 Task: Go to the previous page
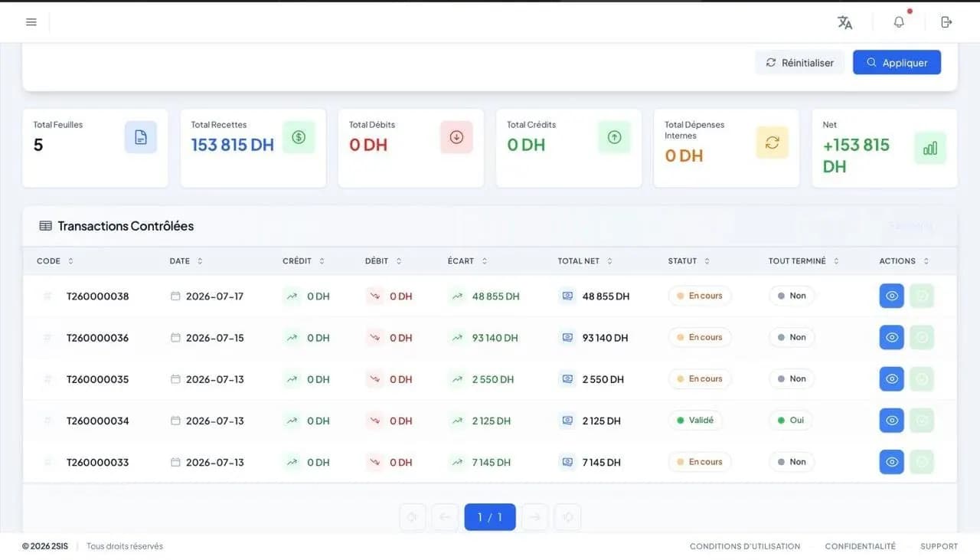pyautogui.click(x=445, y=517)
